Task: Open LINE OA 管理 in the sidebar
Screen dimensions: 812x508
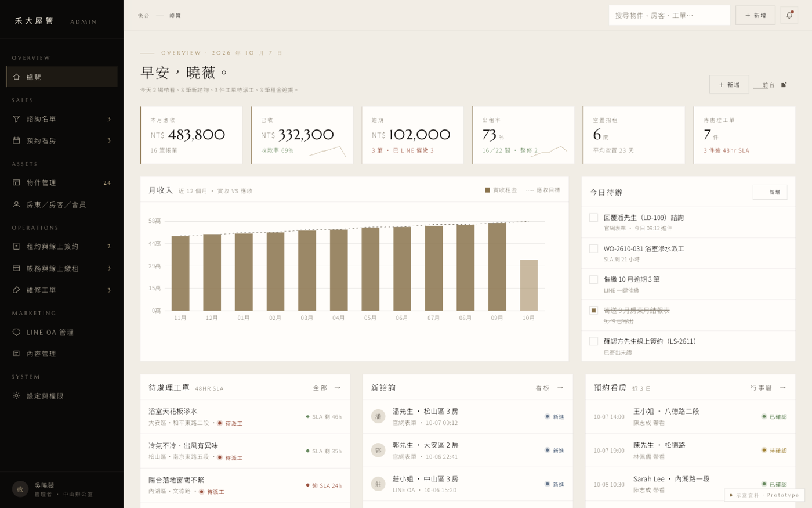Action: pos(61,332)
